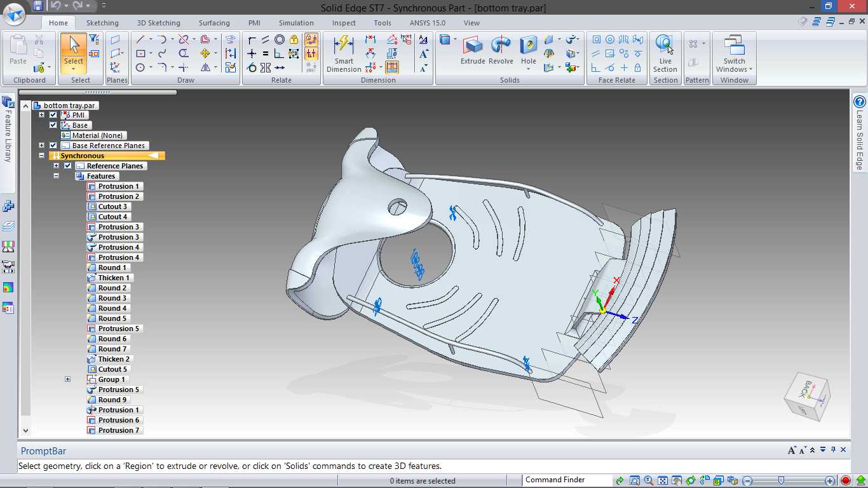Expand the PMI tree node
Screen dimensions: 868x488
(41, 115)
